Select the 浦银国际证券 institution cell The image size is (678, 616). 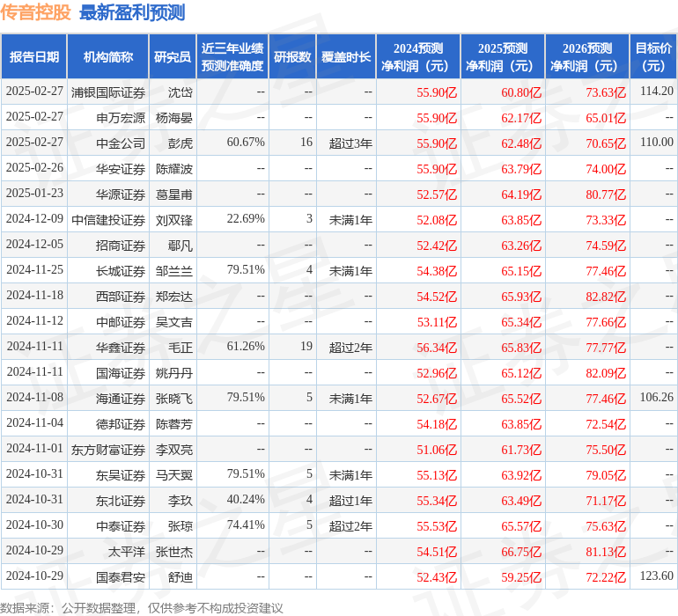108,92
